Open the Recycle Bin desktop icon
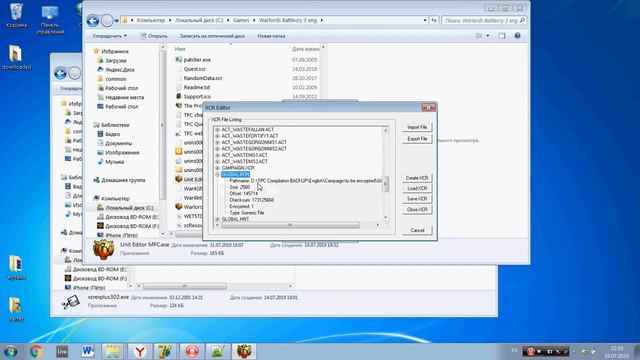Image resolution: width=640 pixels, height=360 pixels. click(16, 16)
